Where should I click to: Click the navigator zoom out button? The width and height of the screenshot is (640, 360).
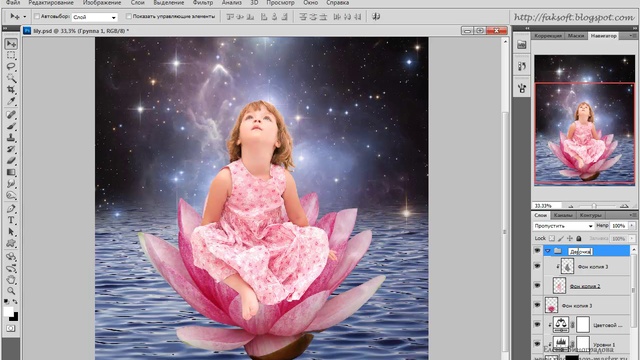coord(571,206)
